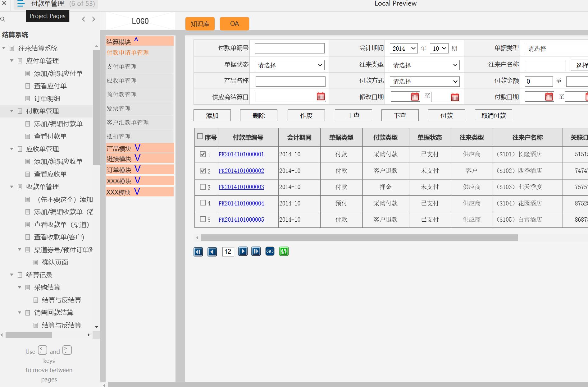
Task: Click the sidebar vertical scrollbar thumb
Action: (x=96, y=107)
